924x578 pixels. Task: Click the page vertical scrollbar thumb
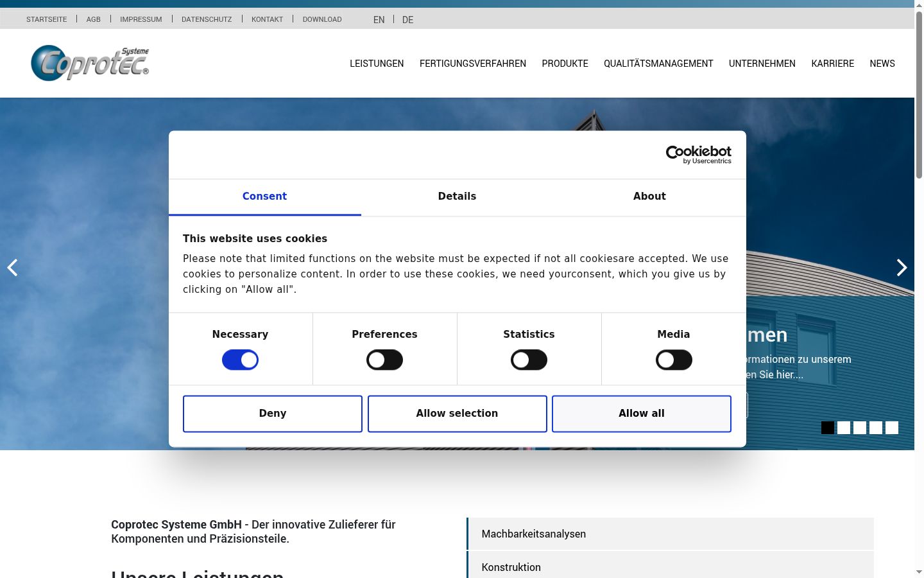[919, 95]
